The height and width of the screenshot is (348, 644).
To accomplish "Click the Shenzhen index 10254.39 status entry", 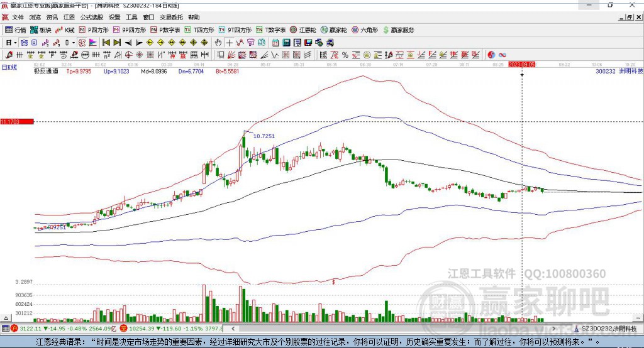I will (x=172, y=329).
